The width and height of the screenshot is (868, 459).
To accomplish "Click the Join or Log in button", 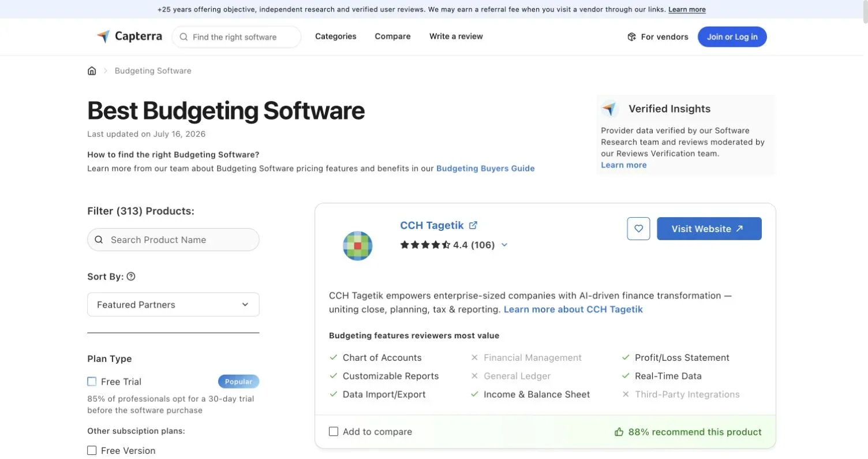I will point(732,37).
